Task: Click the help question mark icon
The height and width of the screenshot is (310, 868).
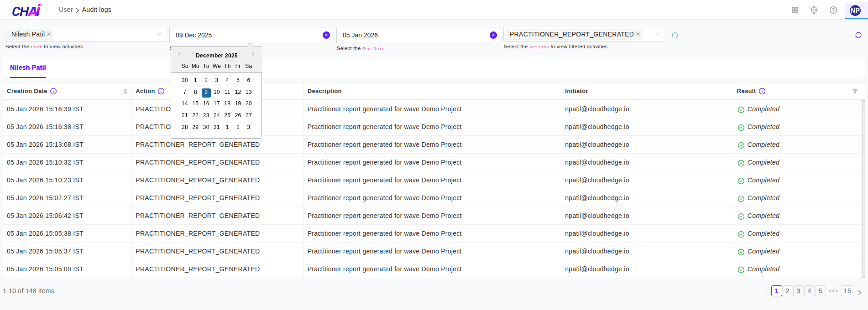Action: pos(833,10)
